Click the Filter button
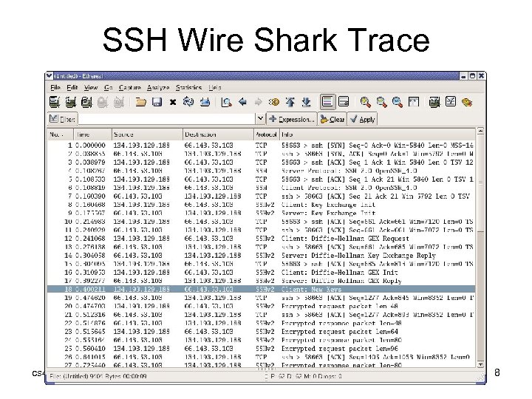 click(x=62, y=119)
